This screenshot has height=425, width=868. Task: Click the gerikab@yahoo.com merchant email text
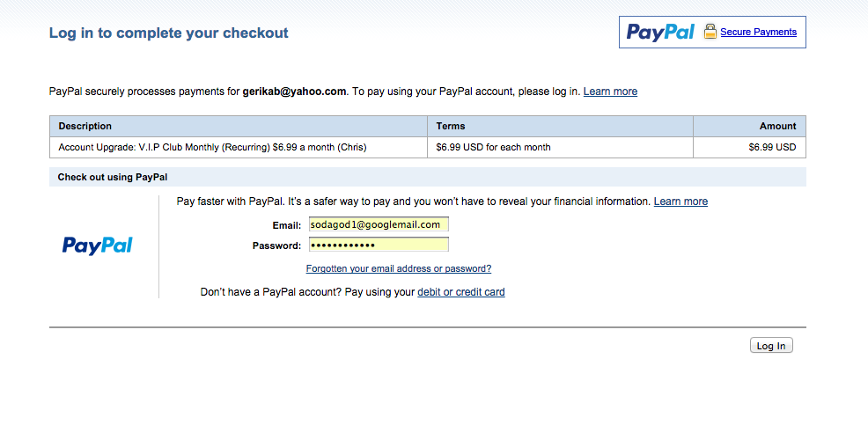coord(295,92)
